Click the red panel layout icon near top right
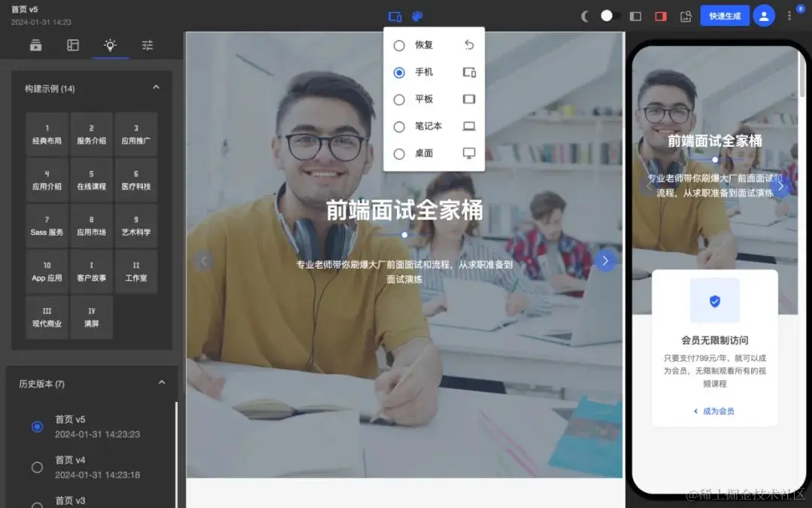812x508 pixels. click(660, 15)
